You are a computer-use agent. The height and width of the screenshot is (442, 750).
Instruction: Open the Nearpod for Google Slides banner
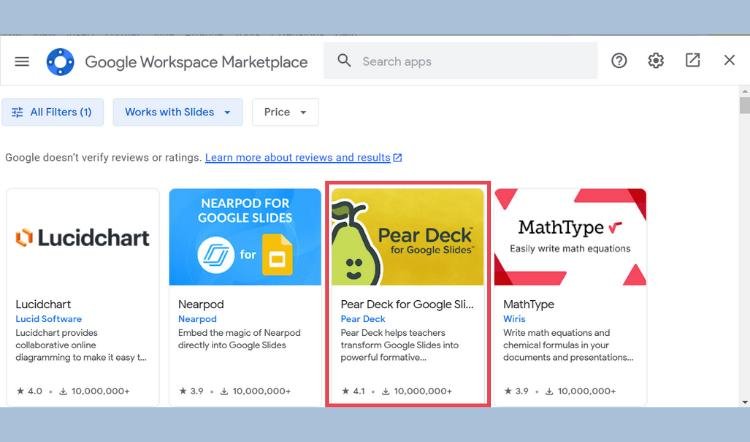pyautogui.click(x=245, y=237)
